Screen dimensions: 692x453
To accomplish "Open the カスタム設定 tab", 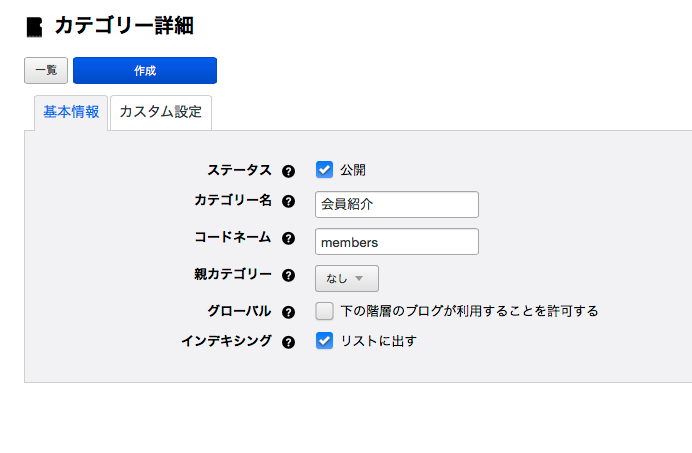I will [x=160, y=112].
